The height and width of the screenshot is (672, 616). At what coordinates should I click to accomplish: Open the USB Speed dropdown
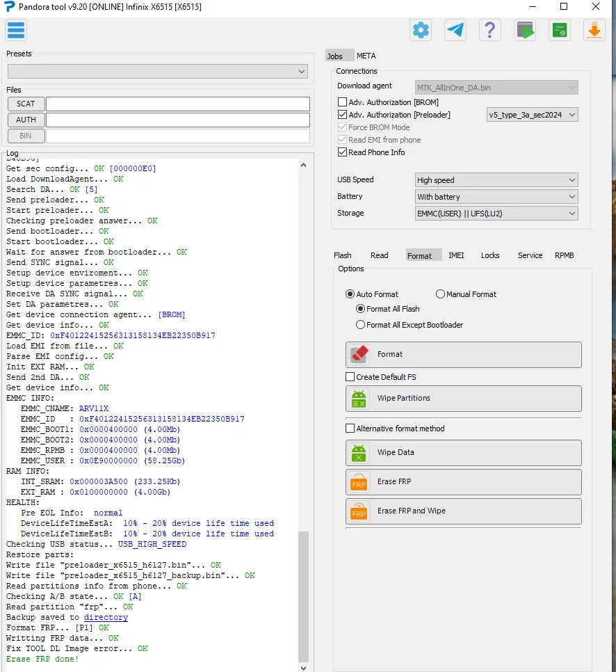[x=496, y=180]
